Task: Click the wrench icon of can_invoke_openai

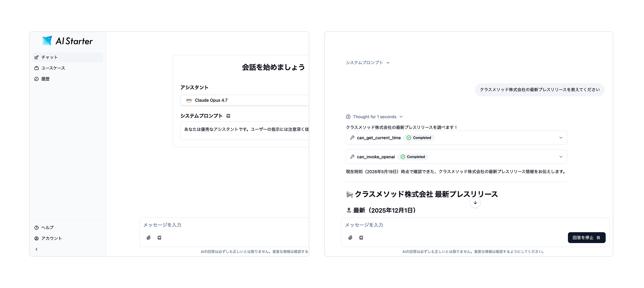Action: click(x=352, y=157)
